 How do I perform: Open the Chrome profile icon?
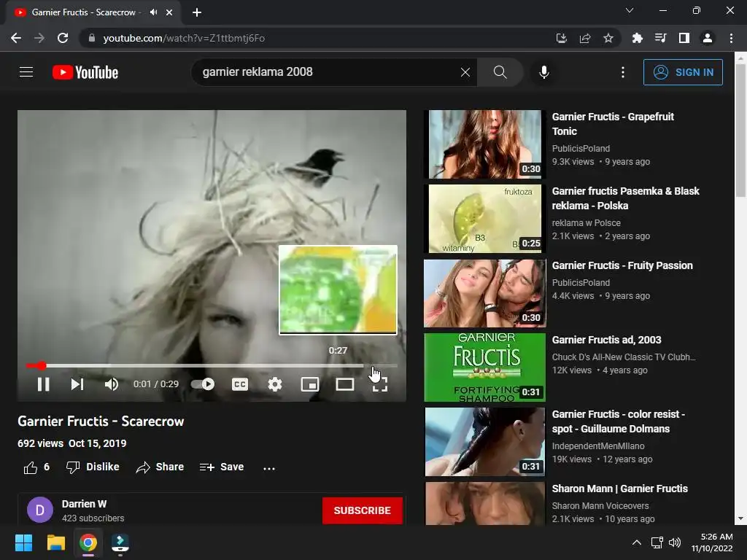708,38
